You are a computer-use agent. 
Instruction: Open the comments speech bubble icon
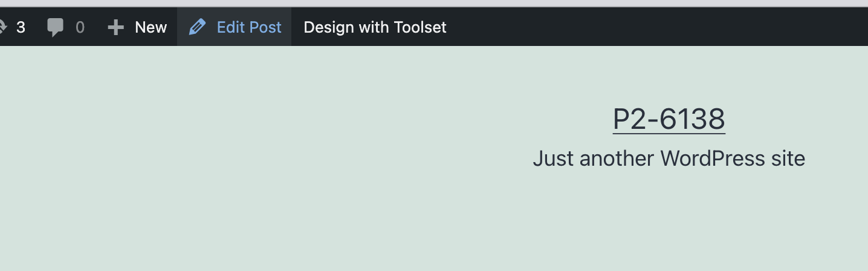coord(55,27)
